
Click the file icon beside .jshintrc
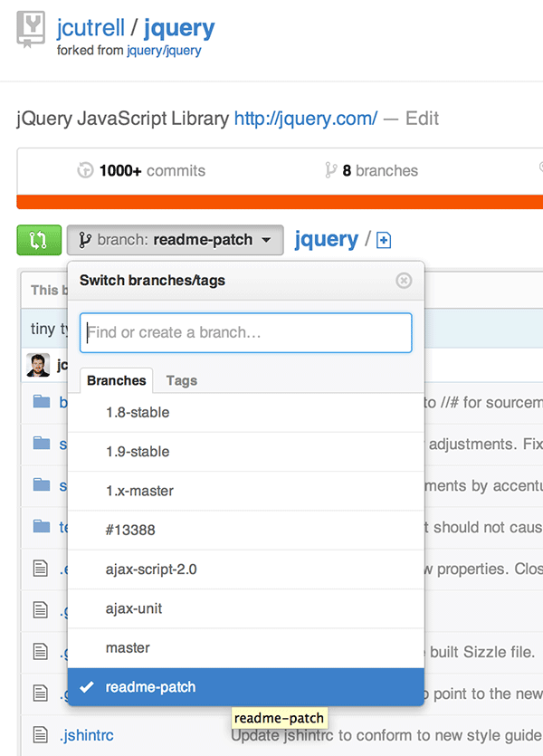pos(41,735)
